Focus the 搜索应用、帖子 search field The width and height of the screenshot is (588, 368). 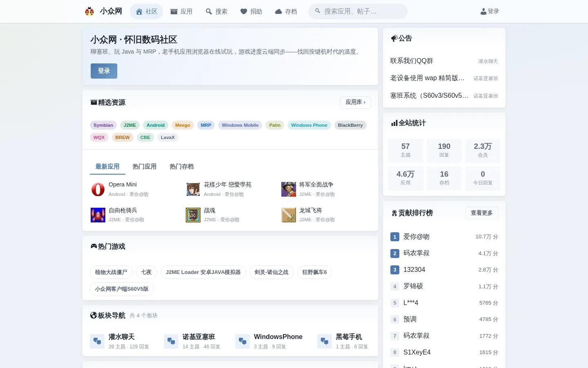358,11
